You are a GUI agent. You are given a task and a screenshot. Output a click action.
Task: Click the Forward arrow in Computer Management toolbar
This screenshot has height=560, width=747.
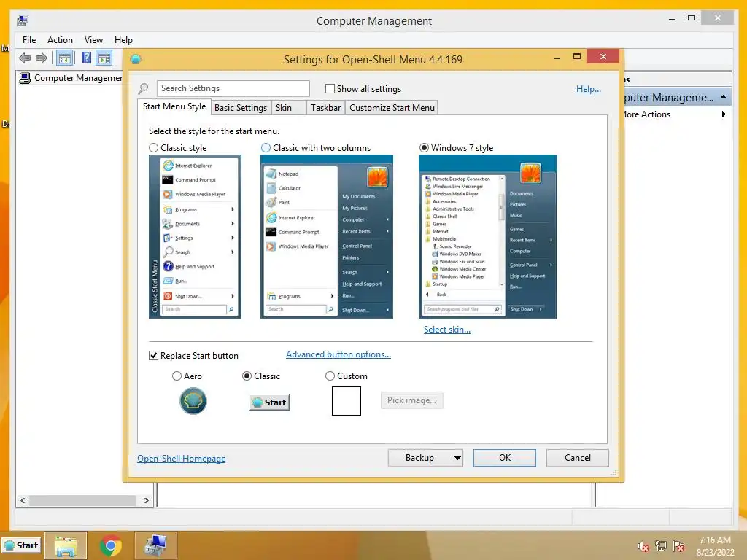[42, 58]
